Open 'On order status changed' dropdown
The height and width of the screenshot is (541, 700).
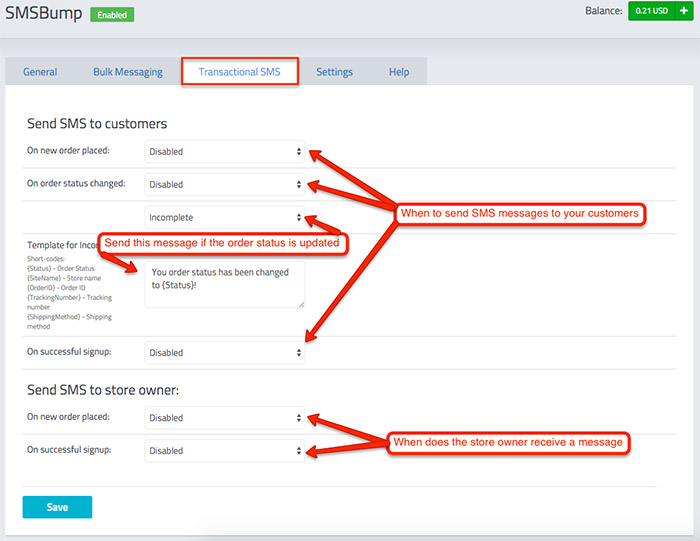click(225, 184)
